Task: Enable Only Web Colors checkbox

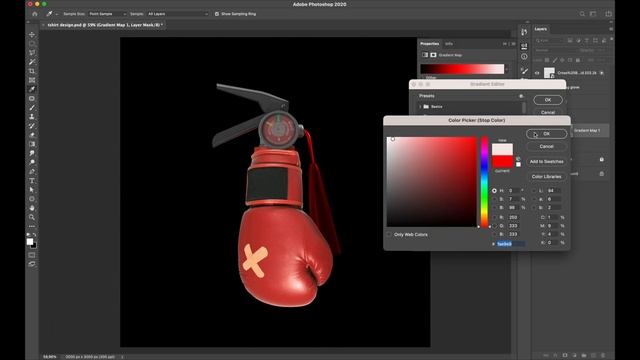Action: [x=389, y=235]
